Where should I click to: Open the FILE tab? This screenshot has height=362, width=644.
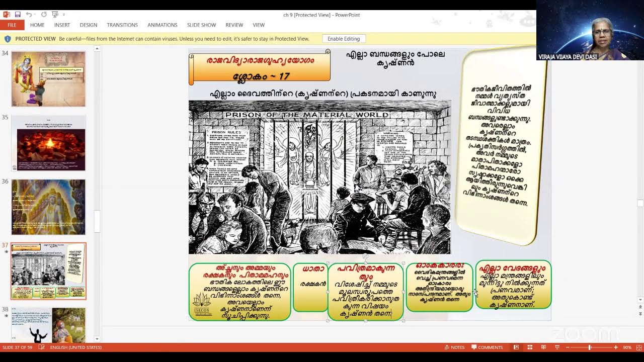tap(12, 25)
